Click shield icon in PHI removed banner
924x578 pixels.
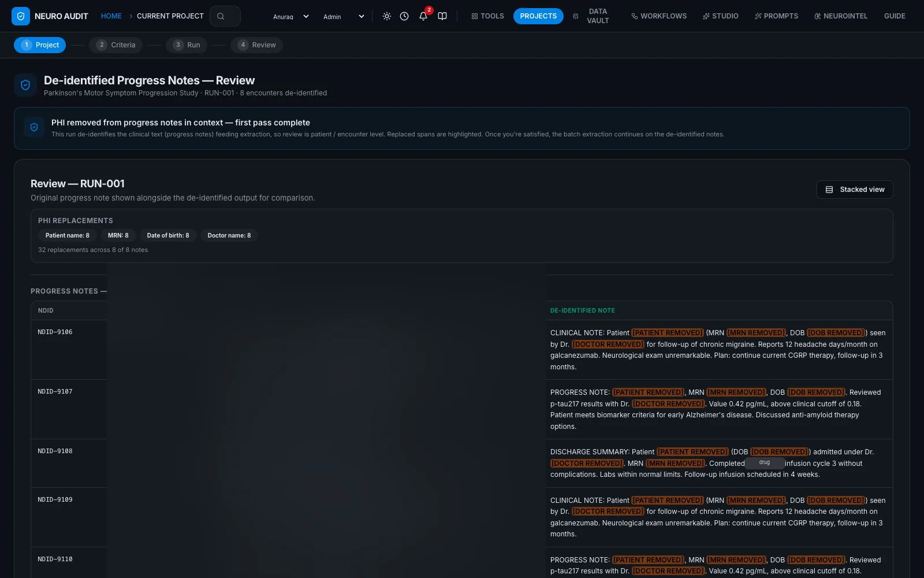coord(34,127)
